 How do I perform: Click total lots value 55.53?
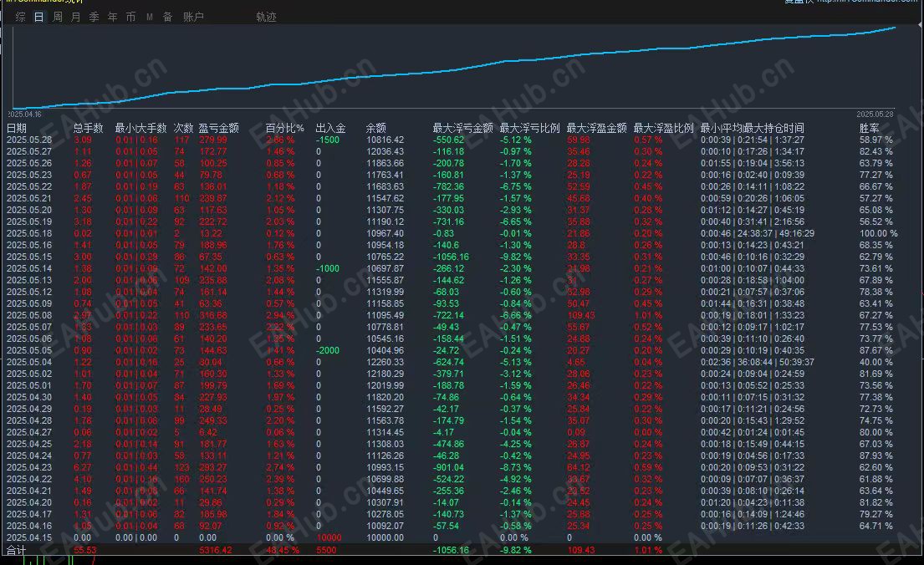point(85,550)
